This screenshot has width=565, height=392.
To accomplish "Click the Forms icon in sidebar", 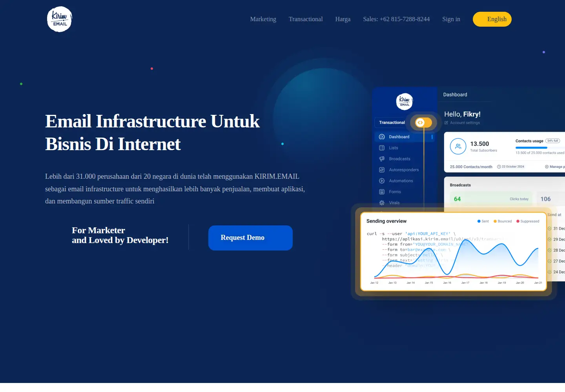I will click(382, 192).
